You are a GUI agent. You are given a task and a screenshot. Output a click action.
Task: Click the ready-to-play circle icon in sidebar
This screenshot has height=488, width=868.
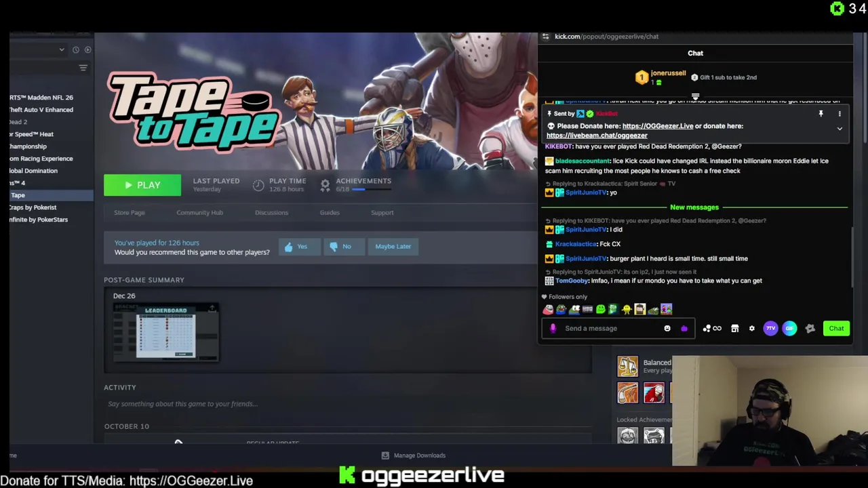coord(87,49)
